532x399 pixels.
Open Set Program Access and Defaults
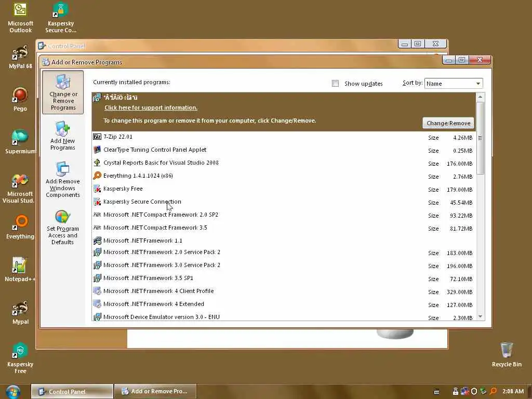coord(63,228)
